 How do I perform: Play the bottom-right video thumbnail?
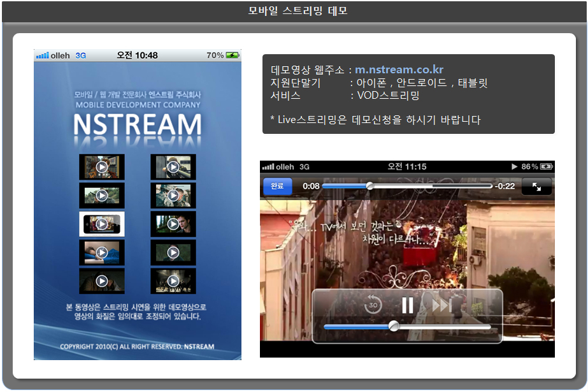coord(173,281)
